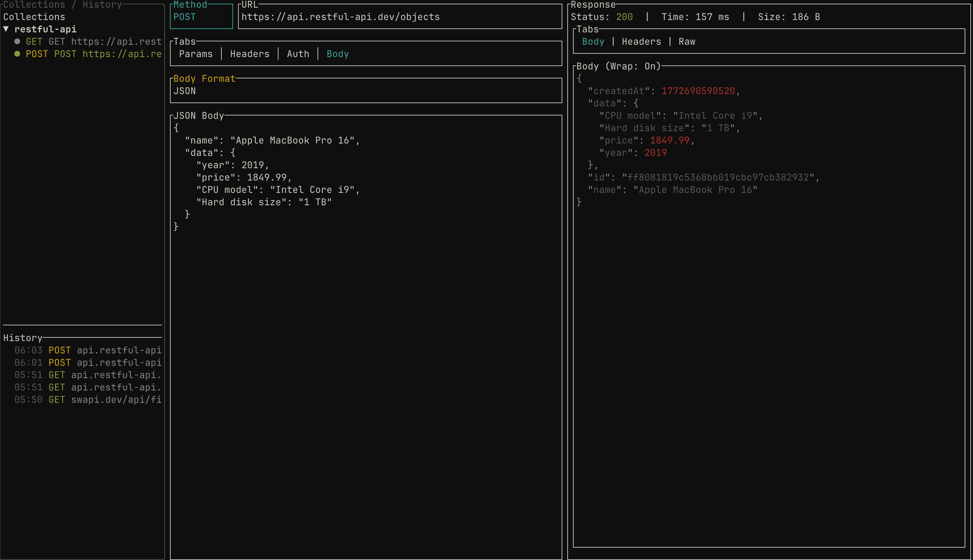This screenshot has width=973, height=560.
Task: Click the URL input field
Action: tap(399, 17)
